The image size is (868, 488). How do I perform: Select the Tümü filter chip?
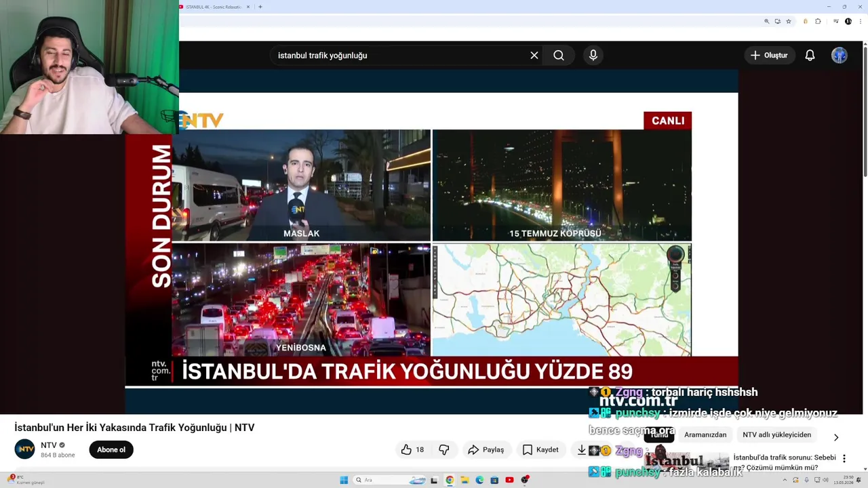(660, 434)
